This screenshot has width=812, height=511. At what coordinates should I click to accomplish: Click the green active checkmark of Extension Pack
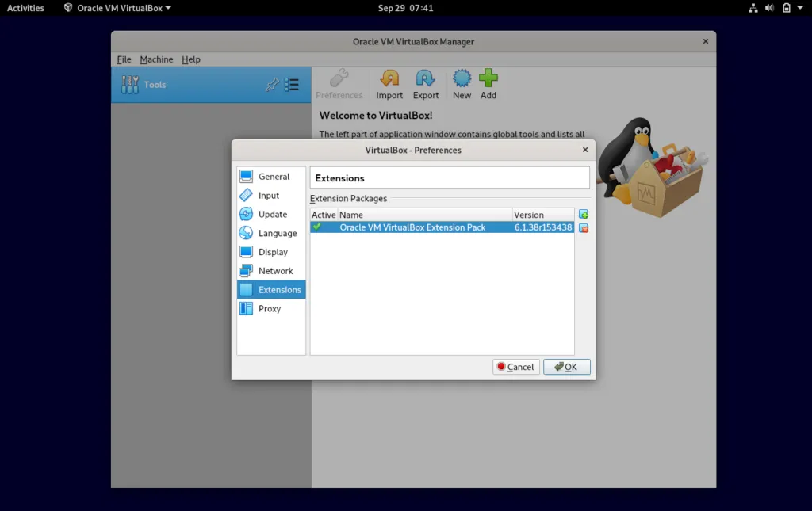[x=317, y=227]
